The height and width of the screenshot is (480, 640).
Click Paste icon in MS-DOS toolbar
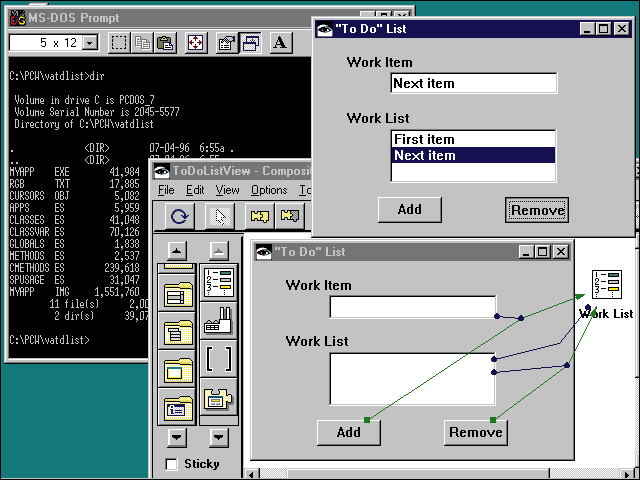[166, 42]
